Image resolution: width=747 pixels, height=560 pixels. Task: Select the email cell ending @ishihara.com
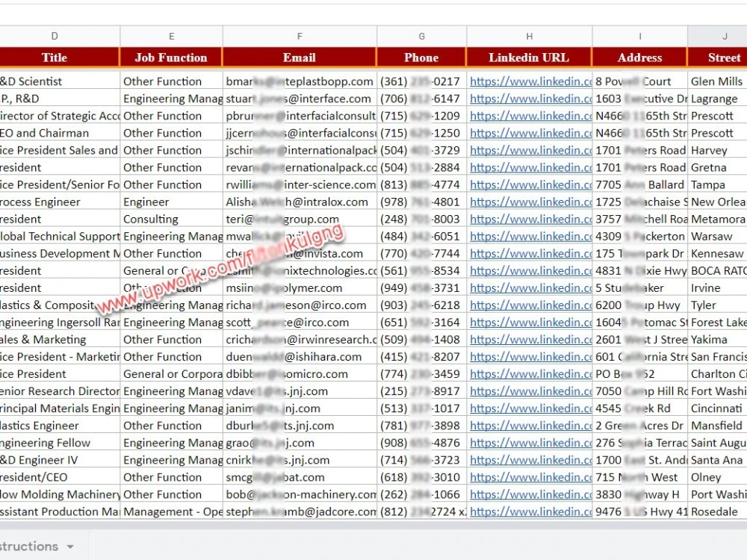[300, 357]
